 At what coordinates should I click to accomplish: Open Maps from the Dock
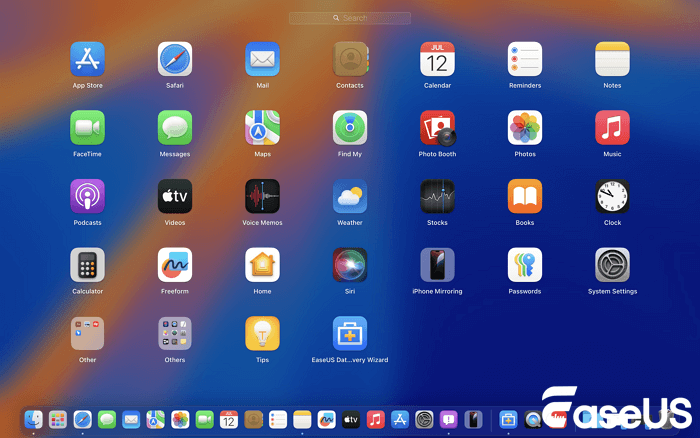tap(155, 420)
